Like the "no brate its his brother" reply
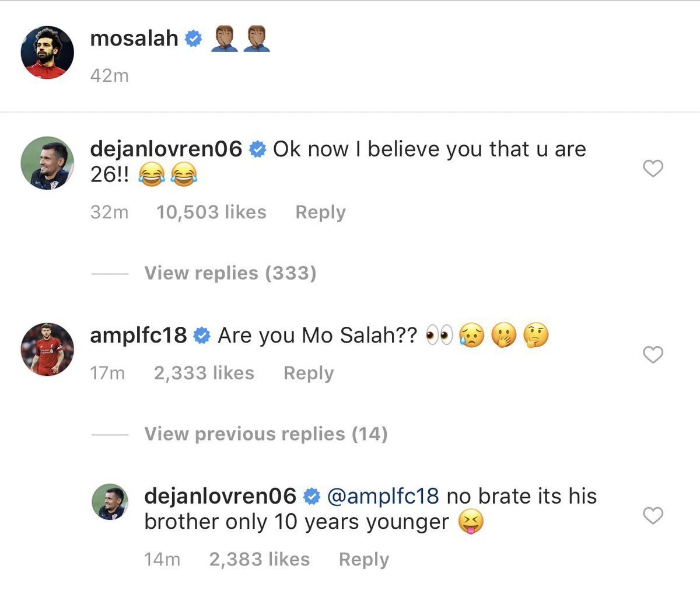This screenshot has height=604, width=700. (653, 516)
